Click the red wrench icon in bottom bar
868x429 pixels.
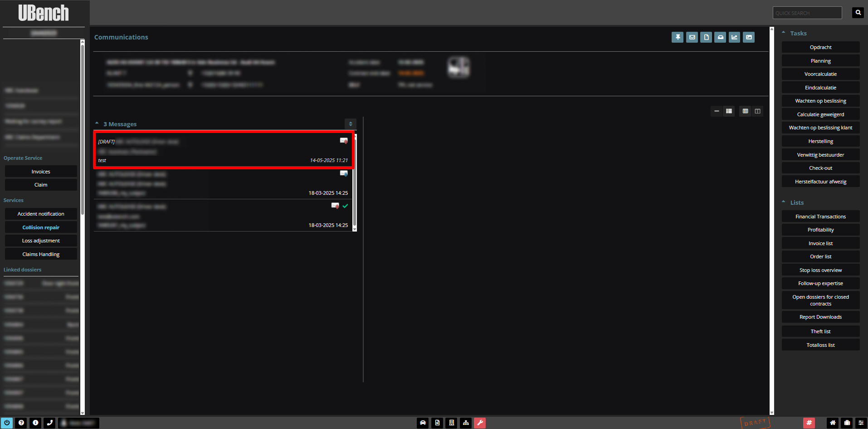point(480,423)
